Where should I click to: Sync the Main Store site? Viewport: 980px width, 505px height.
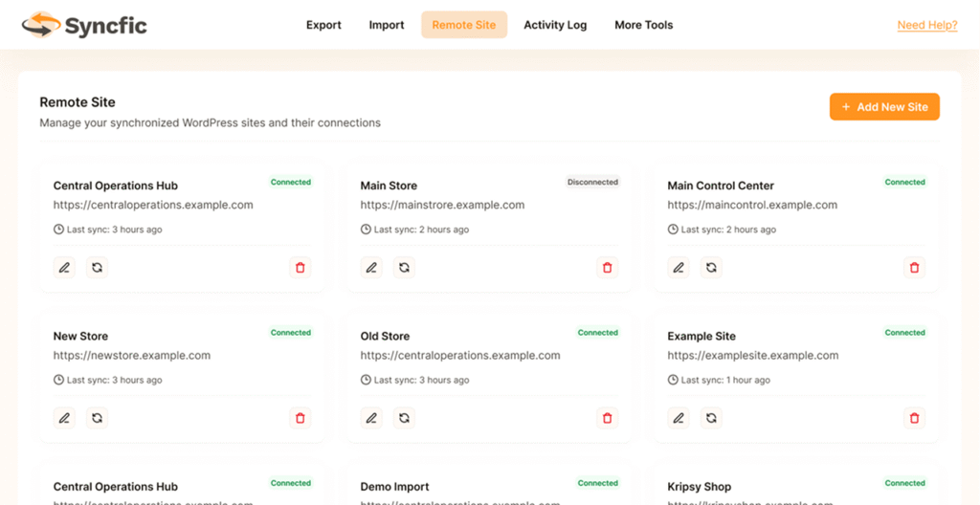point(404,268)
